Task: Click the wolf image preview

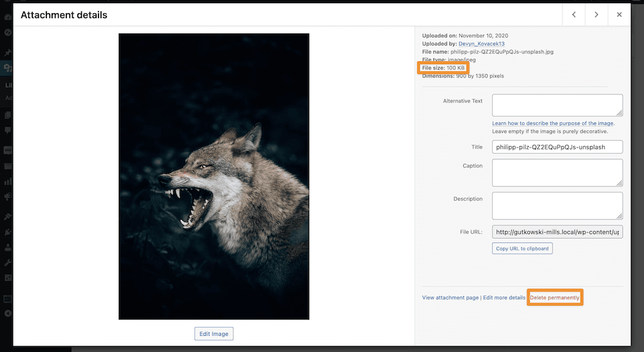Action: [x=214, y=176]
